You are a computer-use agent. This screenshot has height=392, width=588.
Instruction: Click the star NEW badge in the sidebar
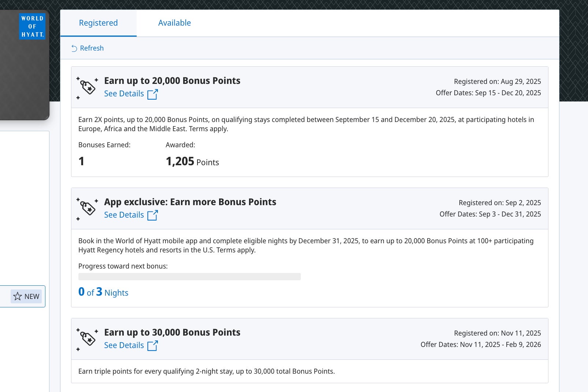26,296
